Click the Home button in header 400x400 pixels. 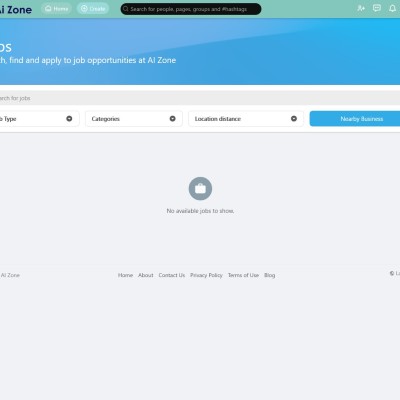click(56, 9)
